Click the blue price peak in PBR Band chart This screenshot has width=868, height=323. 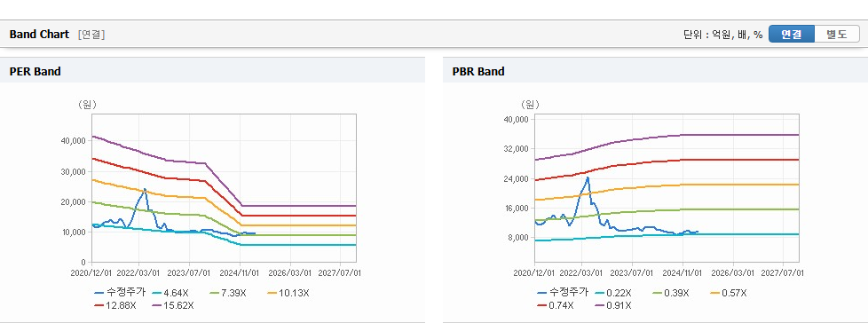click(588, 177)
